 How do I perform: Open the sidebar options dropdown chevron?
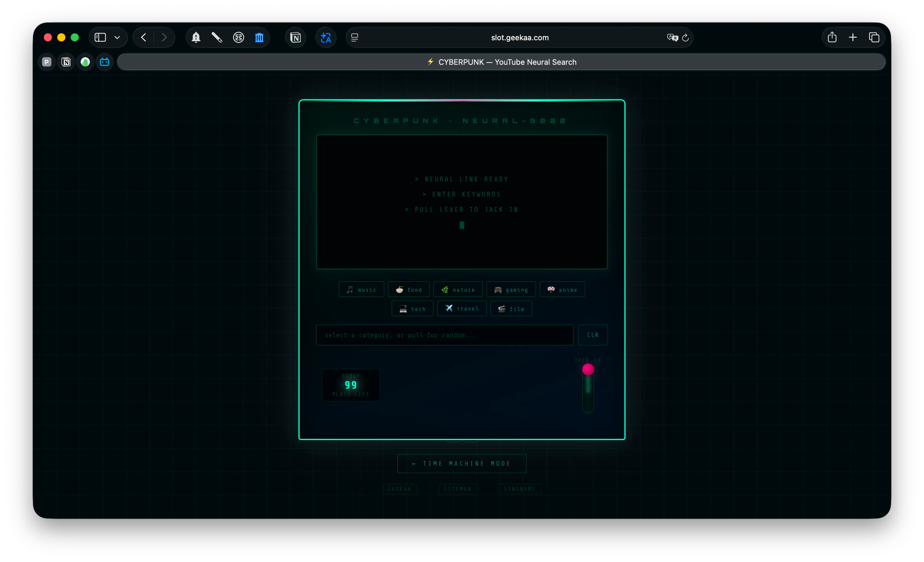(117, 37)
